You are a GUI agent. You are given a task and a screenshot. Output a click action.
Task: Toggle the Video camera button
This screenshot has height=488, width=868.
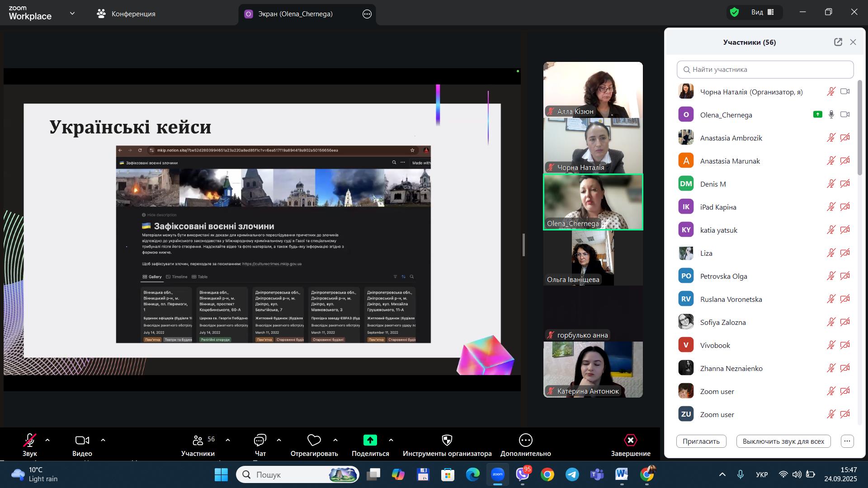point(82,440)
